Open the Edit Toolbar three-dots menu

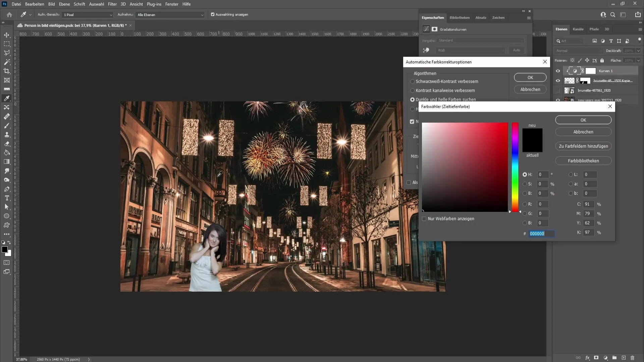click(7, 234)
